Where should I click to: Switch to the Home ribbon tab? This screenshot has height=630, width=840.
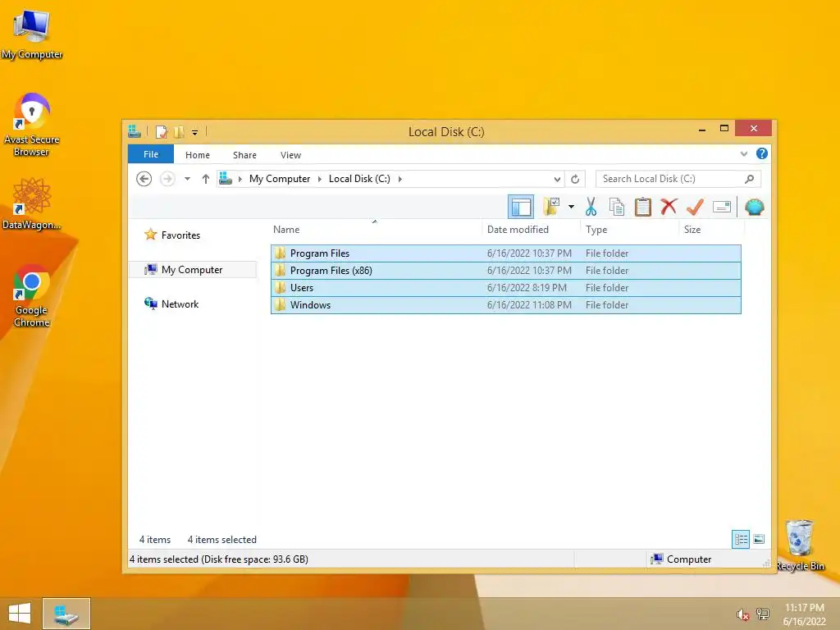(198, 155)
